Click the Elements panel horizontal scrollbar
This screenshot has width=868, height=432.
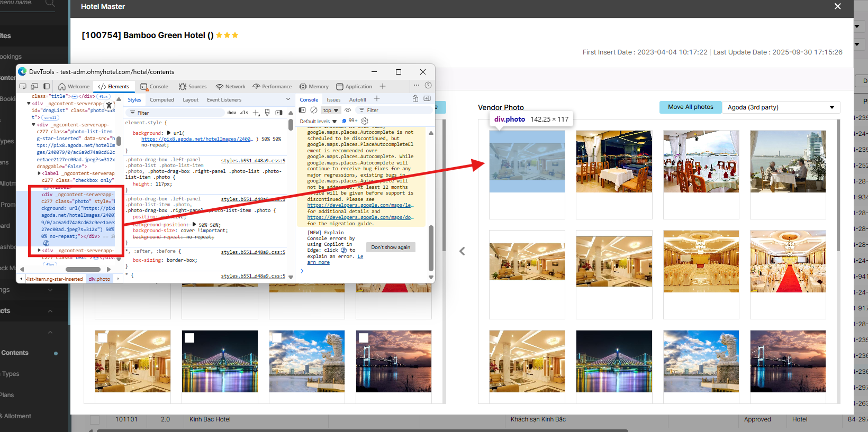pos(83,269)
